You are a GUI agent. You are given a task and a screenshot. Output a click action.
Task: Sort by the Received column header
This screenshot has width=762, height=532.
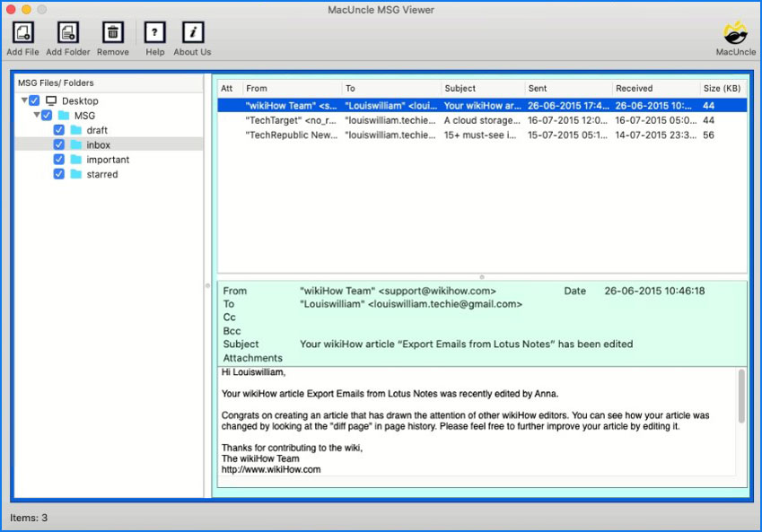[x=656, y=89]
